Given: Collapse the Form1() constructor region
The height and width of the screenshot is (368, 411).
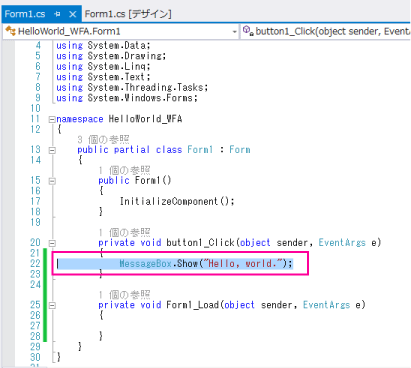Looking at the screenshot, I should pyautogui.click(x=52, y=181).
